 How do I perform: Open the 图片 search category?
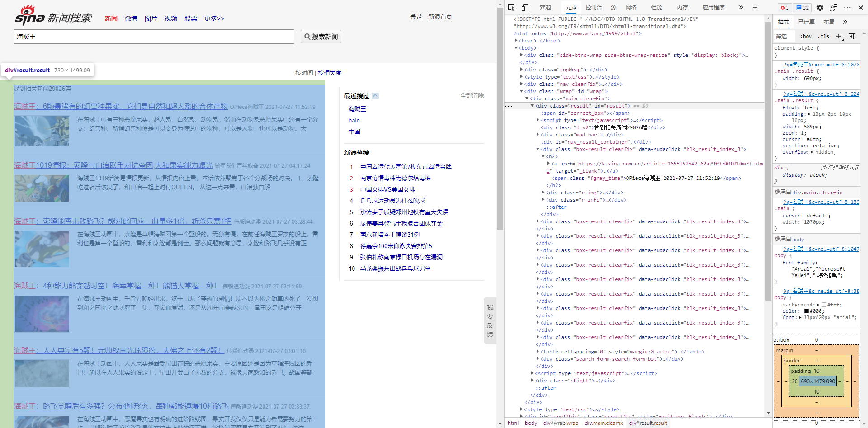tap(151, 19)
